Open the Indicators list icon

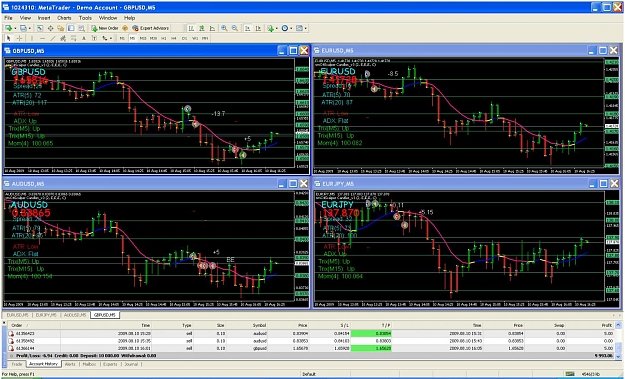tap(271, 28)
